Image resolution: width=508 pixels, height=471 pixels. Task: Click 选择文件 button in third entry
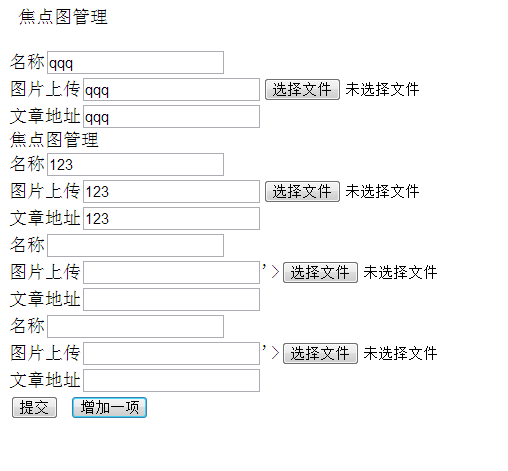(x=320, y=272)
